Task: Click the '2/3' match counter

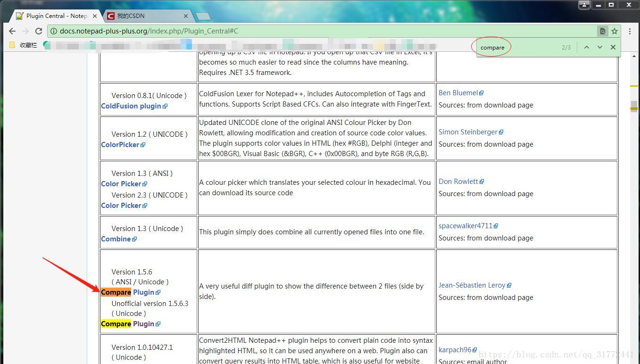Action: (x=566, y=47)
